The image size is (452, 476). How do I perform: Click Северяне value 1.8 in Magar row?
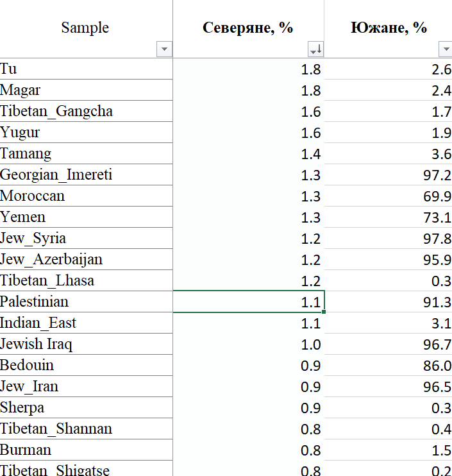coord(249,90)
